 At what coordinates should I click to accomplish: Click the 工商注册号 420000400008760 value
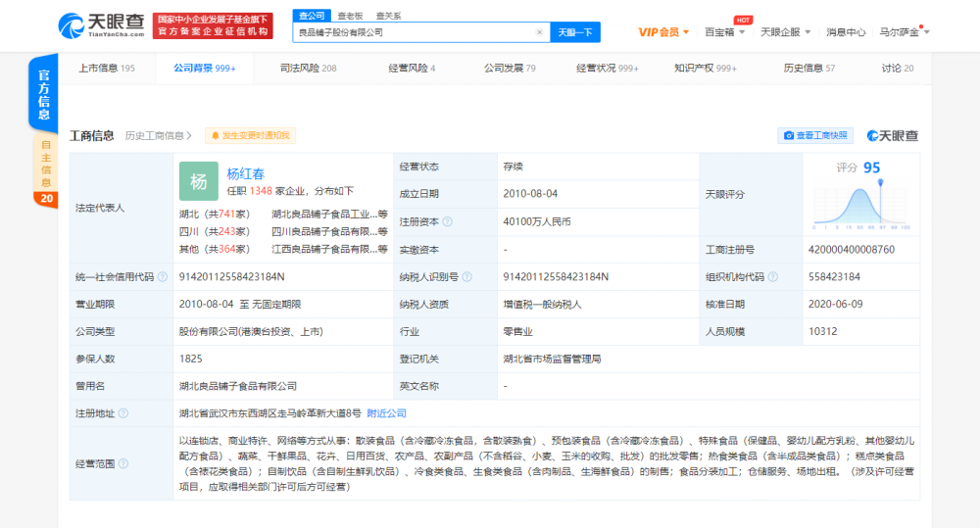pos(852,250)
